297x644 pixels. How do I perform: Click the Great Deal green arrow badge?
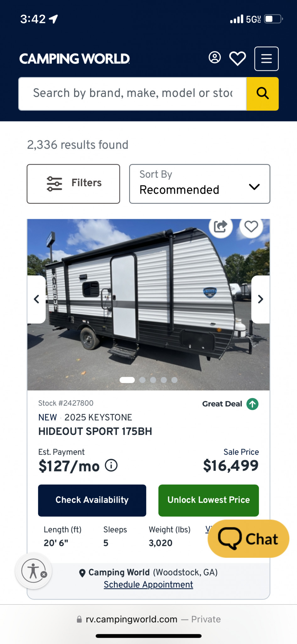pos(252,404)
